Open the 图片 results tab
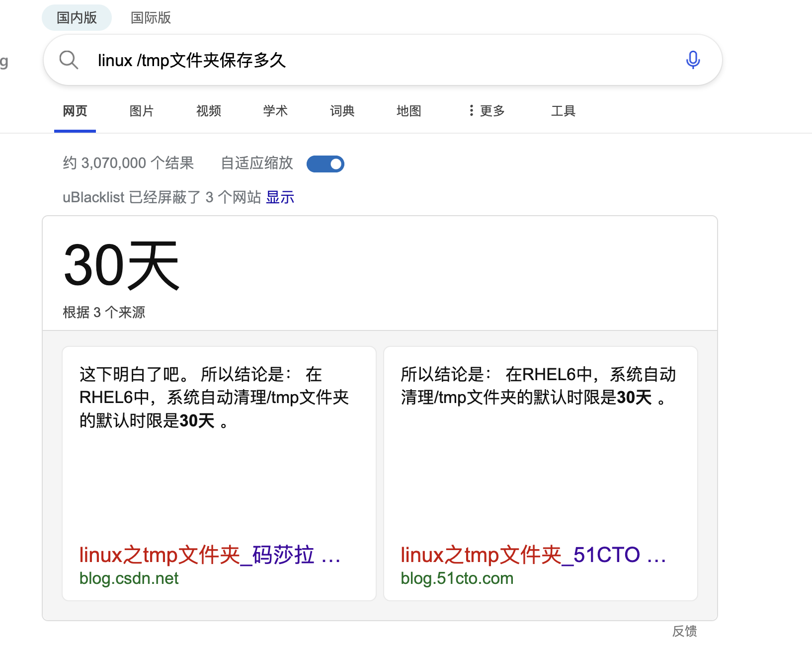The image size is (812, 648). pyautogui.click(x=142, y=111)
